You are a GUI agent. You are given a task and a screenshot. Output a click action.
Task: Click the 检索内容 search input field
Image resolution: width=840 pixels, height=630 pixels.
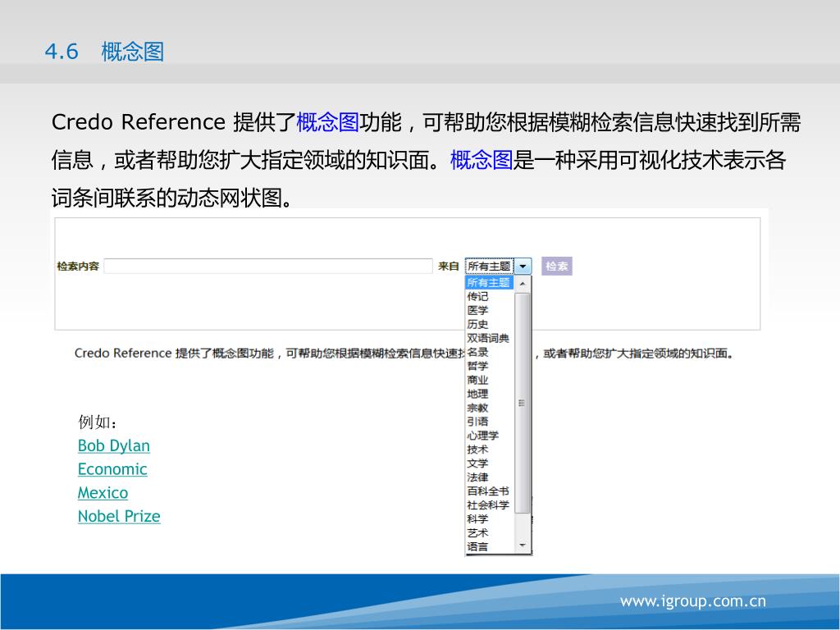click(x=268, y=267)
